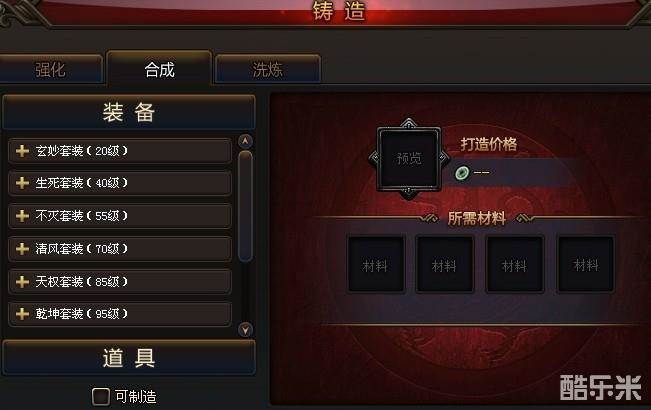Enable the 可制造 checkbox
Viewport: 651px width, 410px height.
100,396
